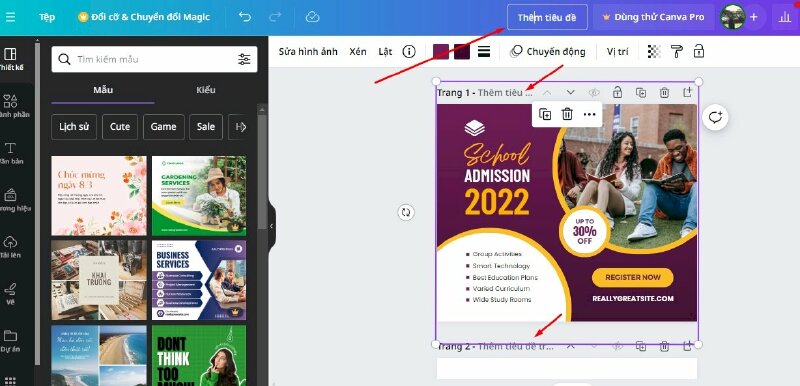Click Xén crop option
This screenshot has height=386, width=800.
click(x=358, y=52)
